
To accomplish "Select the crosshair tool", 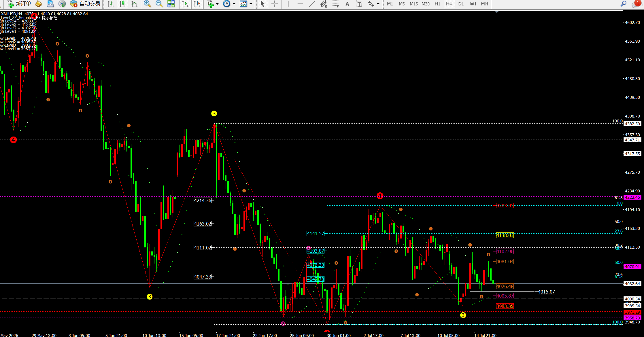I will [x=275, y=4].
